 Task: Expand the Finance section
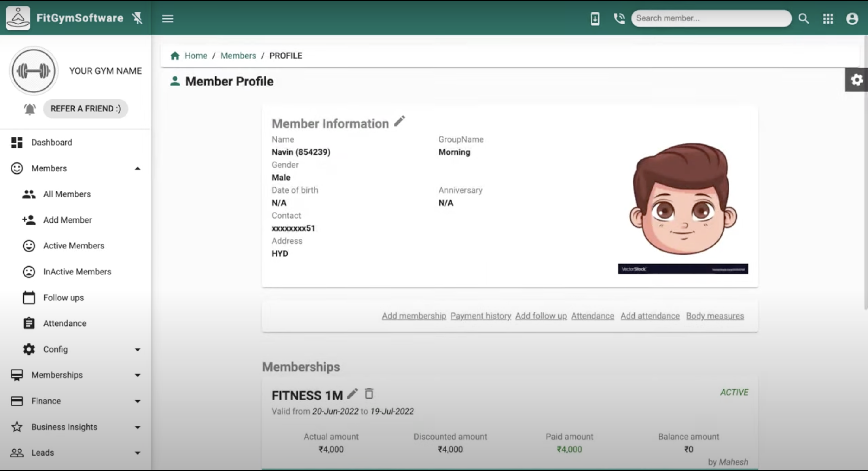tap(138, 401)
